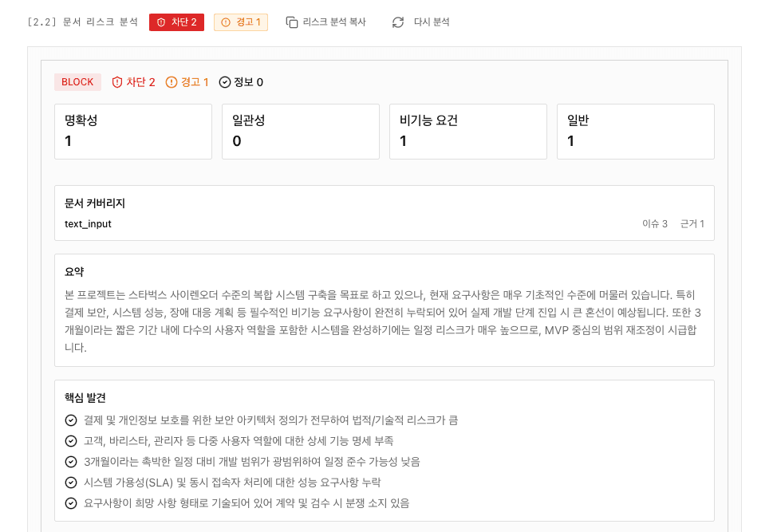
Task: Select the 비기능 요건 category card
Action: [x=468, y=132]
